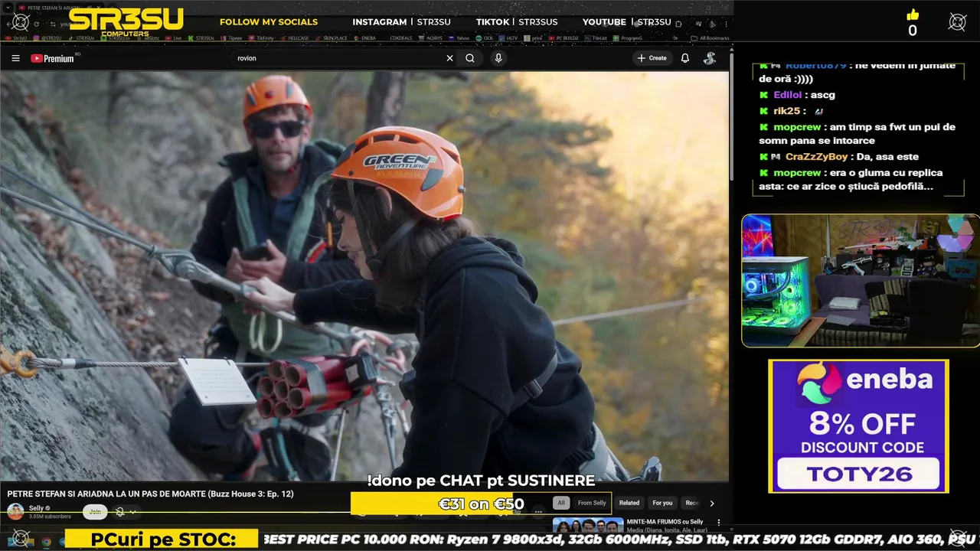Open MINTE-MA FRUMOS video thumbnail

coord(588,526)
